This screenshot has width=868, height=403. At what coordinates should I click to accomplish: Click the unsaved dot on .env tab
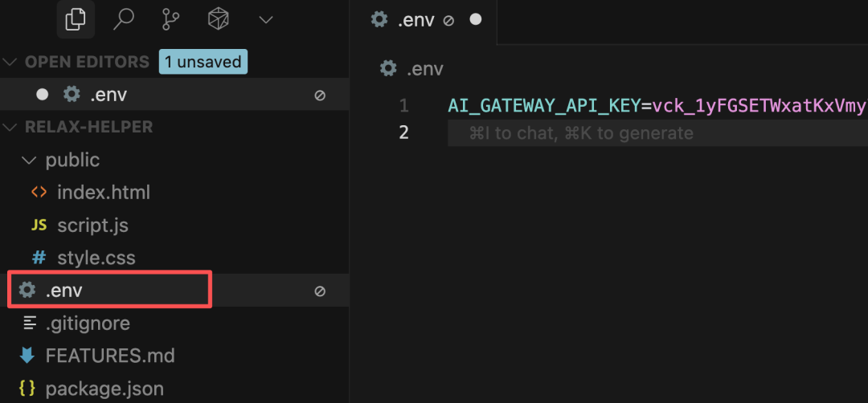[476, 19]
